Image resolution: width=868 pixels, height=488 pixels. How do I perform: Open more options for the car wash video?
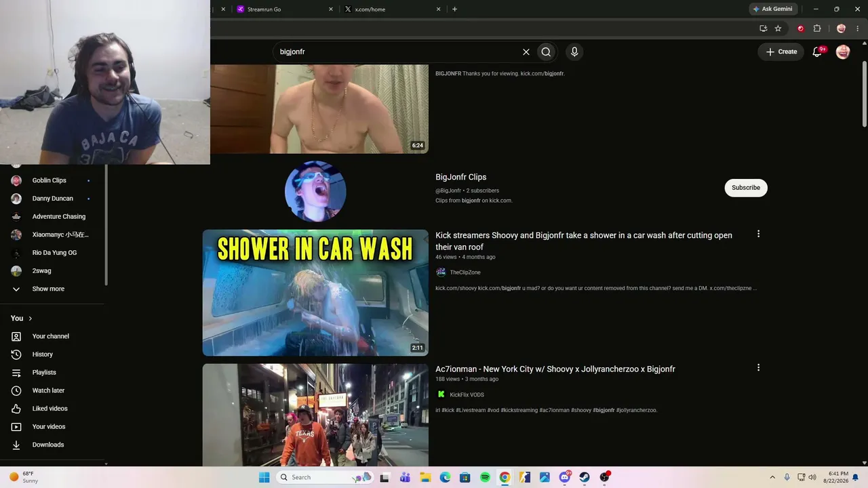coord(758,234)
